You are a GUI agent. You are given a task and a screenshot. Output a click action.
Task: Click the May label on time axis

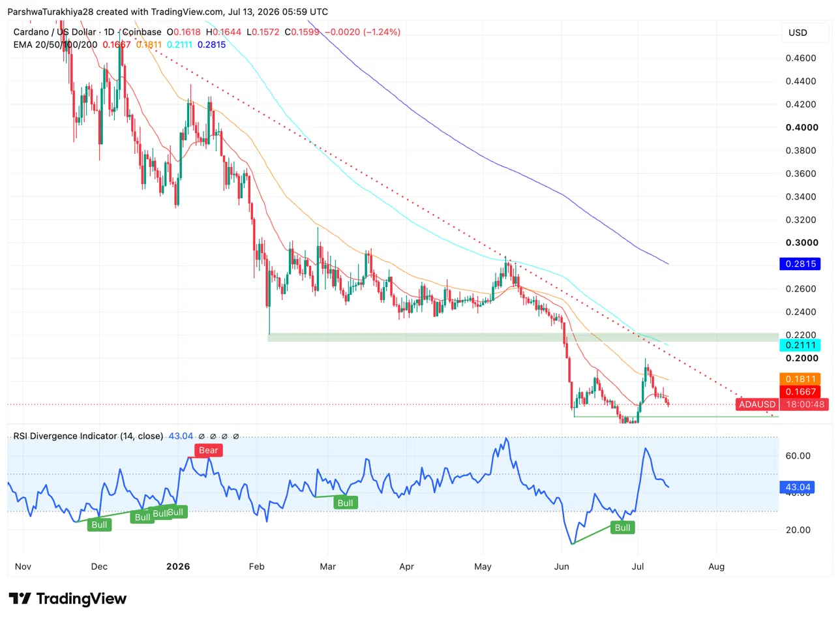(483, 566)
